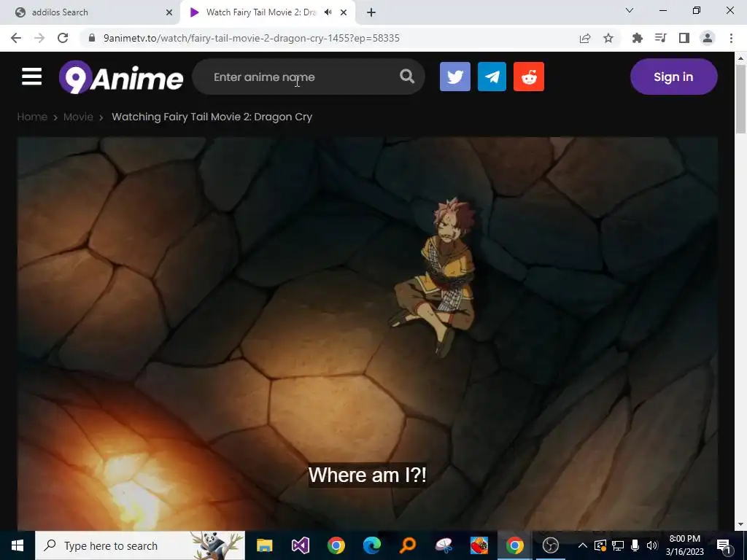Viewport: 747px width, 560px height.
Task: Open OBS Studio from taskbar
Action: (x=550, y=545)
